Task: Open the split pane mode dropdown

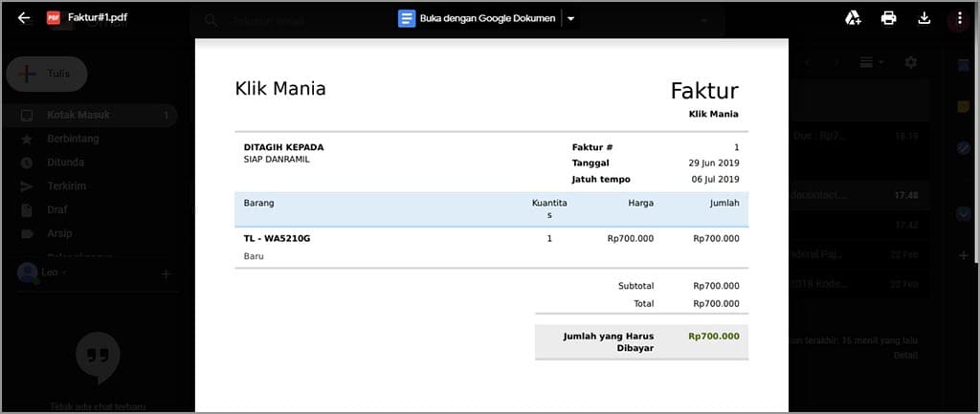Action: 871,62
